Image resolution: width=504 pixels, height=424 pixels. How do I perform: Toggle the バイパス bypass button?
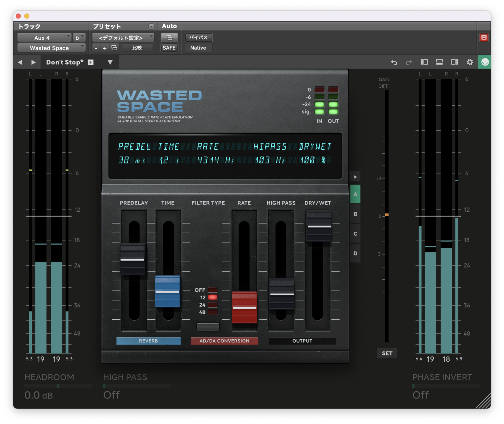coord(198,37)
